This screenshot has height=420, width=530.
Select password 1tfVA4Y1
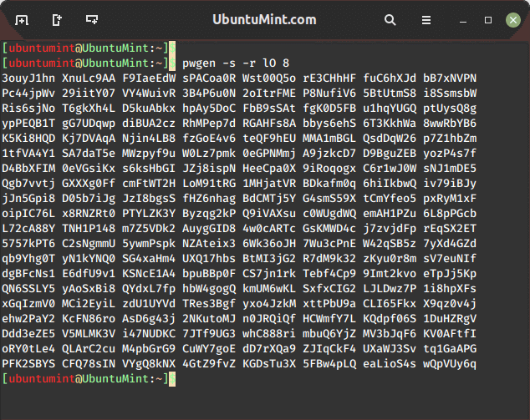(x=28, y=154)
